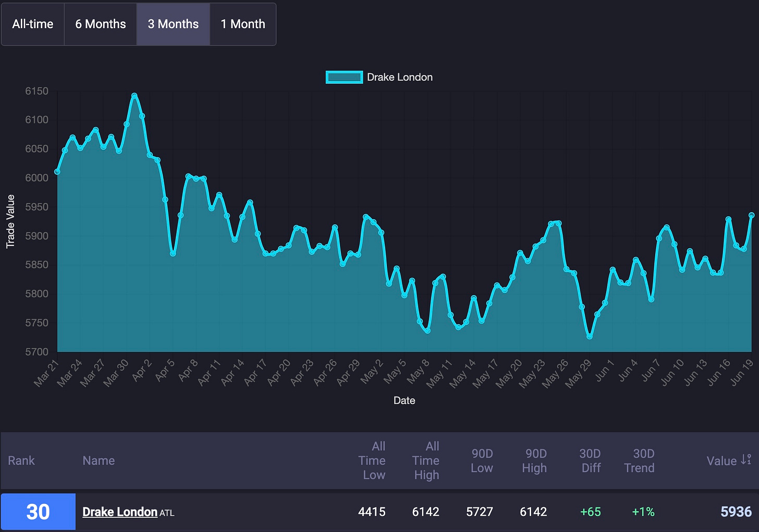The width and height of the screenshot is (759, 532).
Task: Click the +65 30-day diff value
Action: click(x=591, y=512)
